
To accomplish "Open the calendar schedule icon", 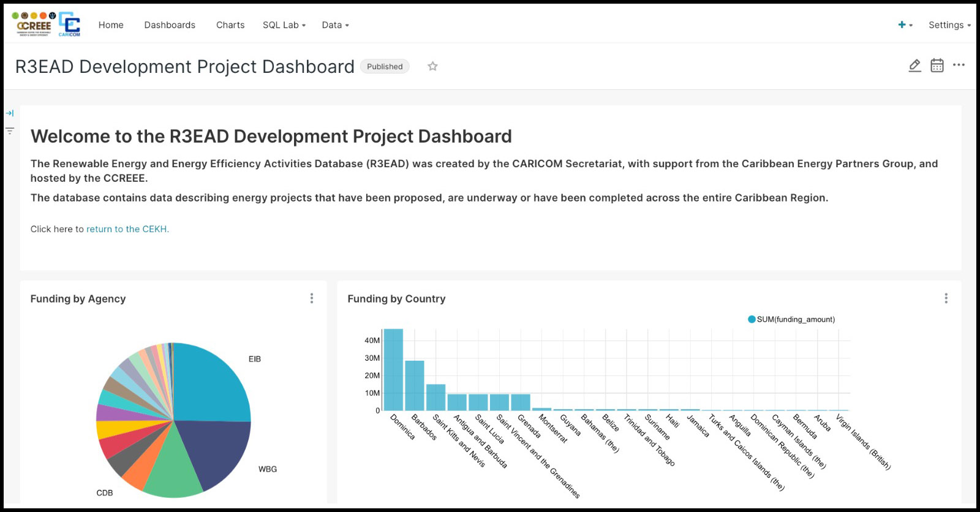I will pos(937,66).
